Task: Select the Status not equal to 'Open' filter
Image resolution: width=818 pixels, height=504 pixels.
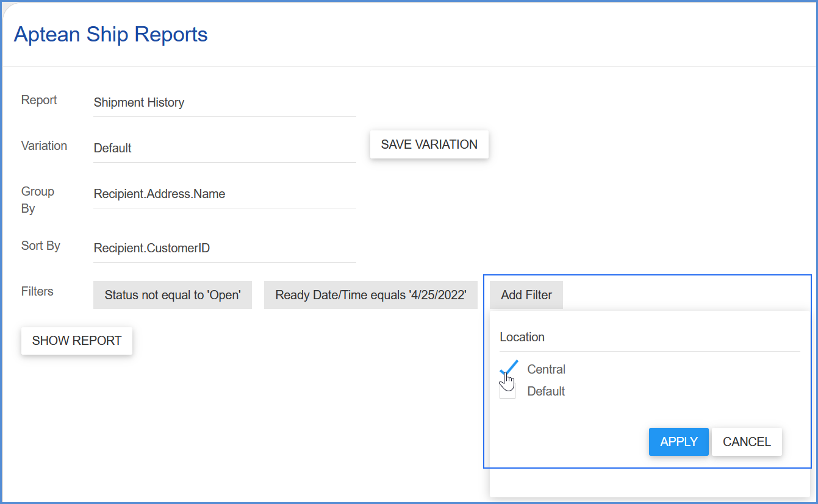Action: (x=173, y=295)
